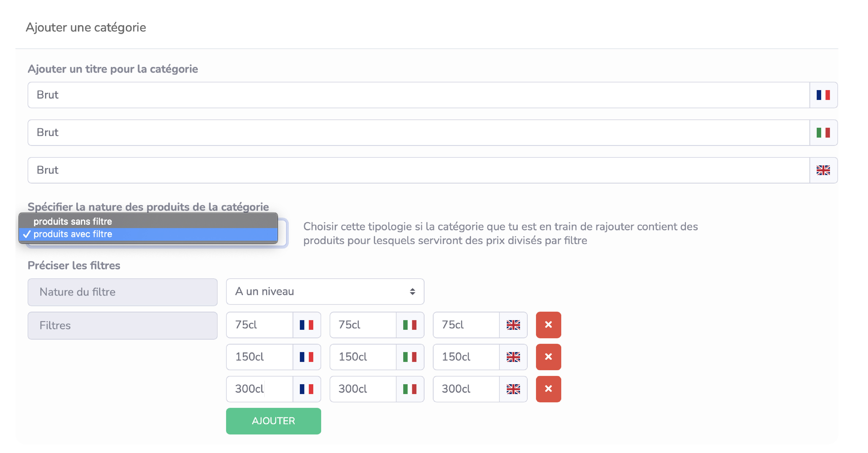Click the UK flag next to 300cl filter

[x=513, y=389]
